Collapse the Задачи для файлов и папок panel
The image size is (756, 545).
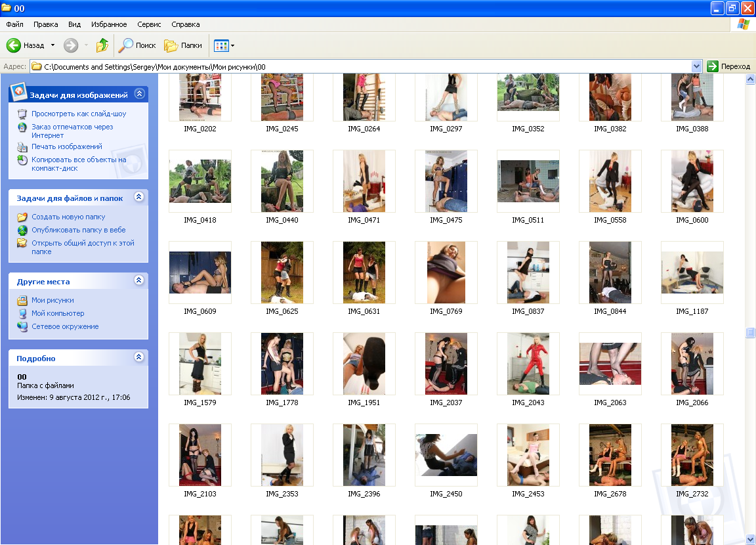(139, 197)
